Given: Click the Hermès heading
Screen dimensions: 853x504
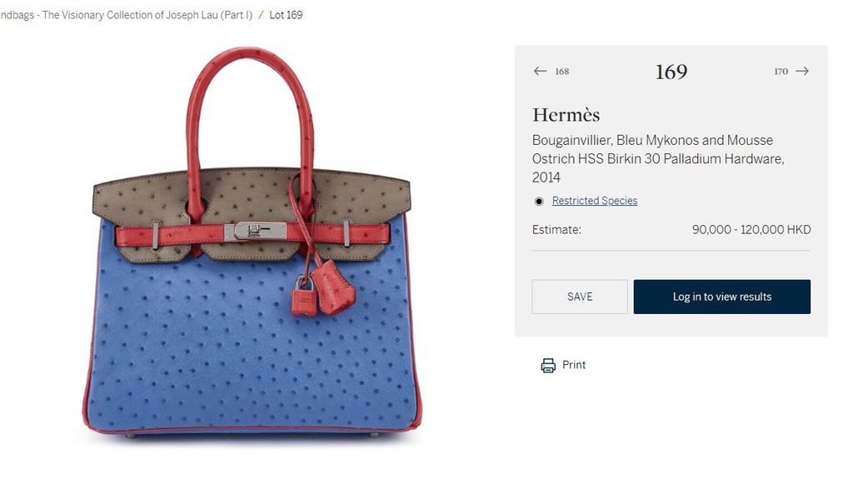Looking at the screenshot, I should pos(566,115).
